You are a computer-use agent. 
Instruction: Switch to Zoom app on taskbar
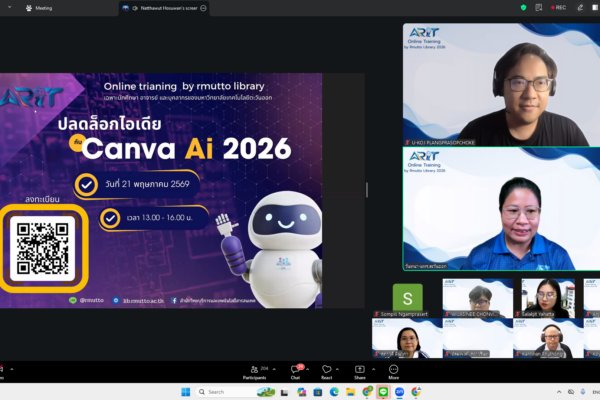(399, 392)
